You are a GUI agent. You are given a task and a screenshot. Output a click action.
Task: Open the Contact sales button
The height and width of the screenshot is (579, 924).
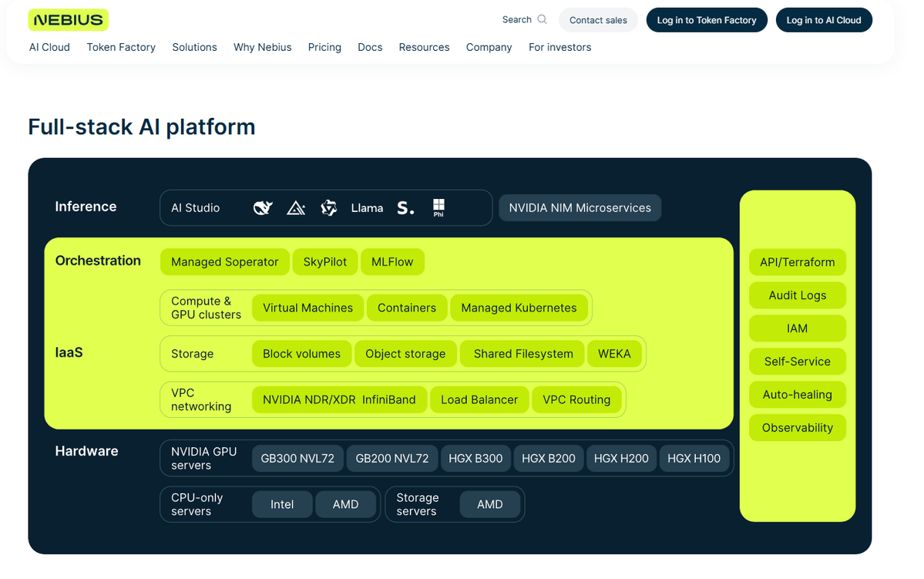[x=598, y=20]
